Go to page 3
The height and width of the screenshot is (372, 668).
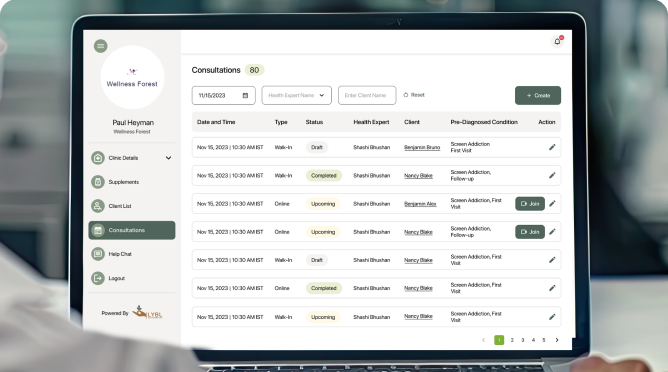coord(523,340)
